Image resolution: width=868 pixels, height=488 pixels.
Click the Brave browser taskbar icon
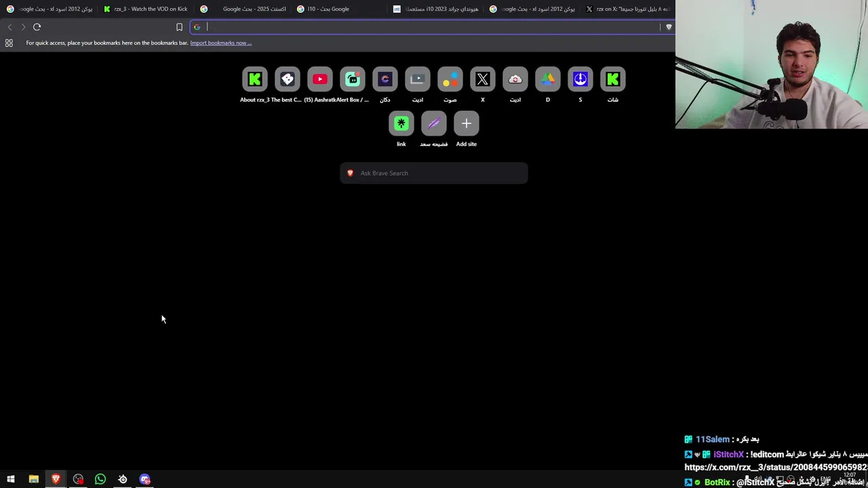click(56, 479)
